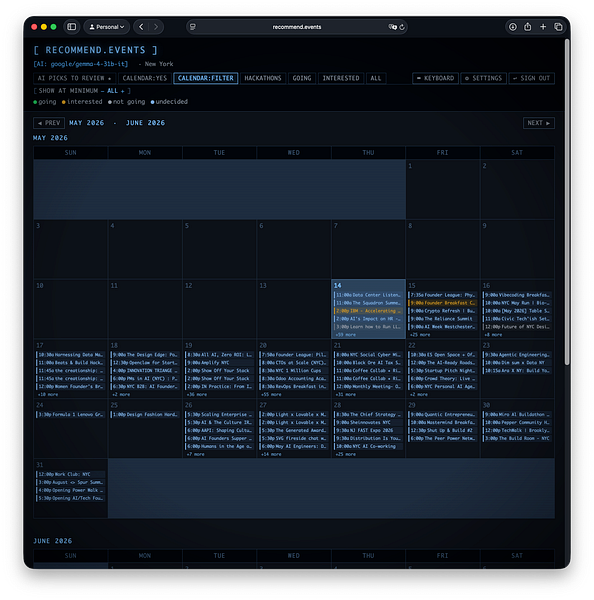
Task: Open the highlighted May 14 day cell number
Action: tap(337, 285)
